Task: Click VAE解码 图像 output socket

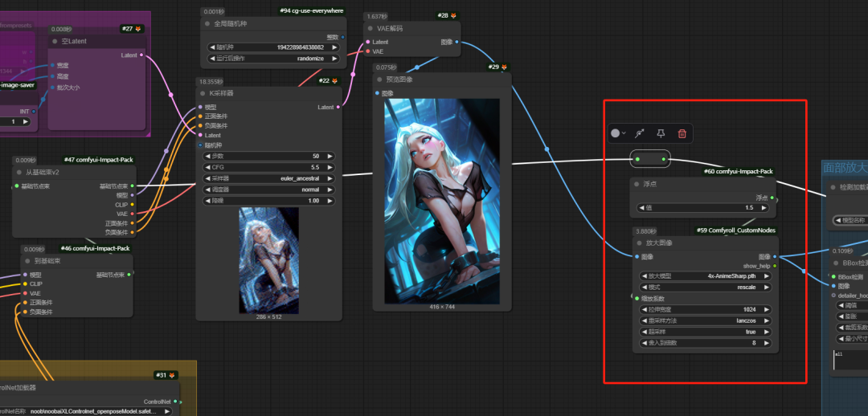Action: tap(457, 42)
